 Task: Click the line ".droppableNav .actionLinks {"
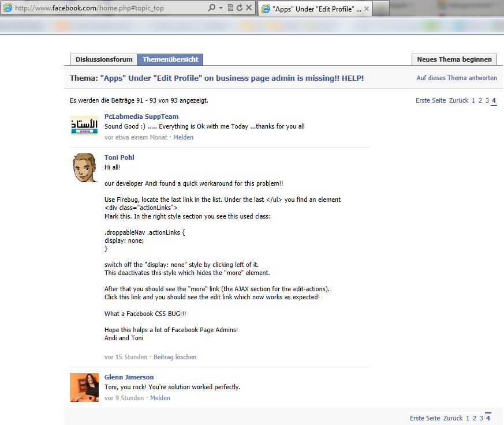pyautogui.click(x=145, y=232)
